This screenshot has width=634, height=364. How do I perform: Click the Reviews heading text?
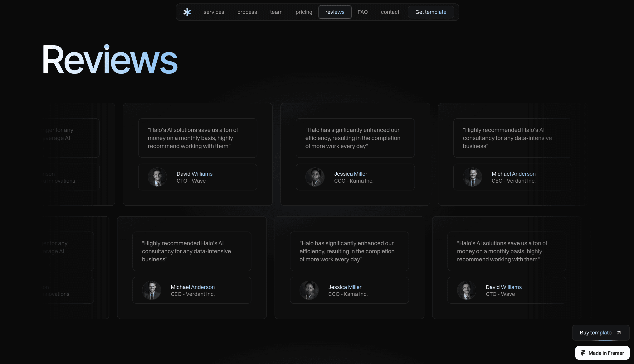pos(110,60)
